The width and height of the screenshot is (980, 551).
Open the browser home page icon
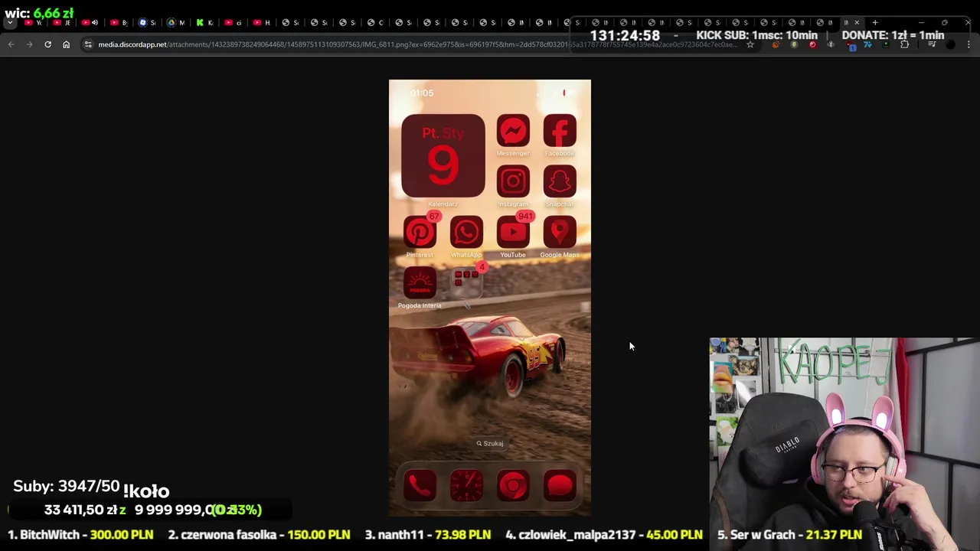[x=66, y=45]
